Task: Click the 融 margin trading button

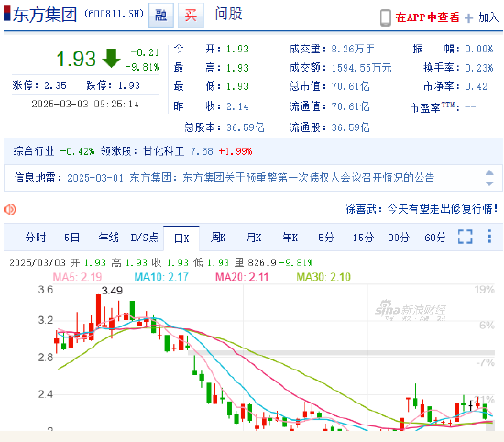Action: tap(161, 16)
